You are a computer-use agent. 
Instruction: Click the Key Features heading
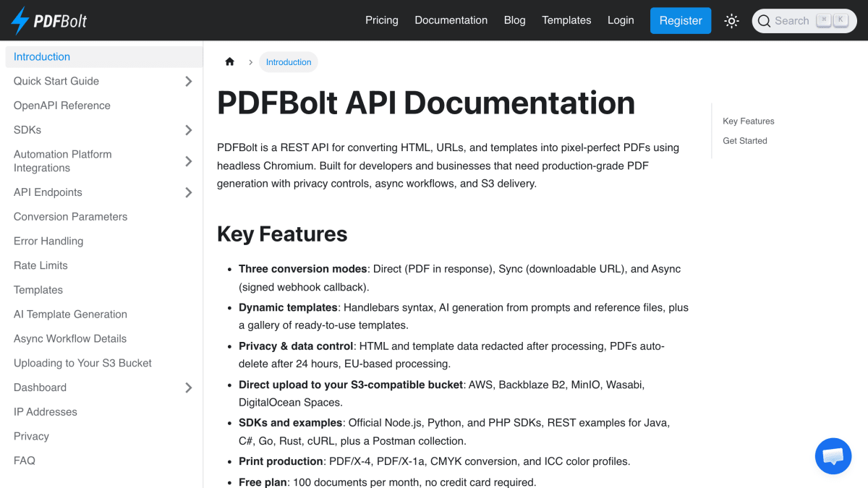pos(282,234)
